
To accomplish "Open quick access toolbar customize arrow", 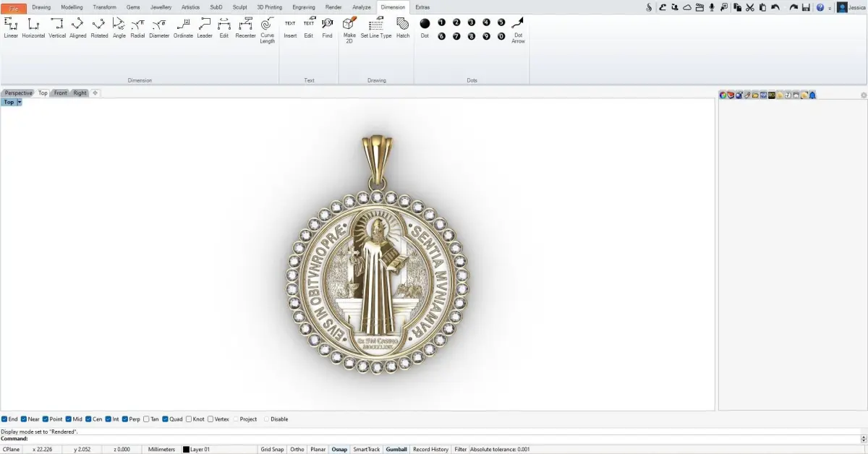I will pyautogui.click(x=830, y=8).
